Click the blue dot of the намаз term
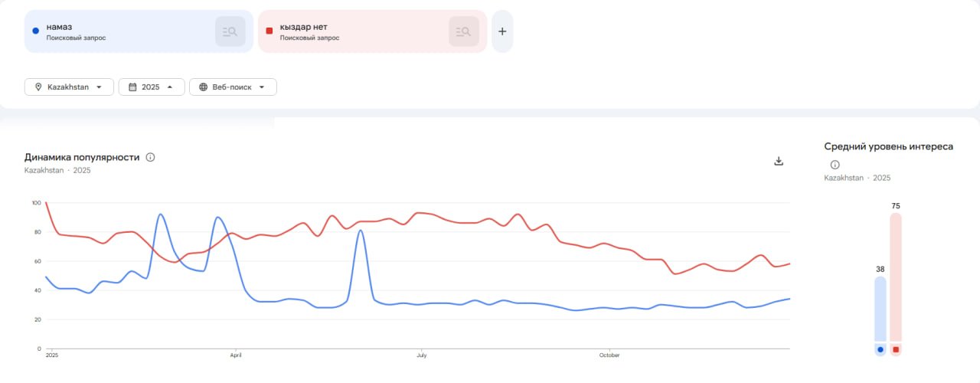Viewport: 980px width, 383px height. pyautogui.click(x=36, y=31)
